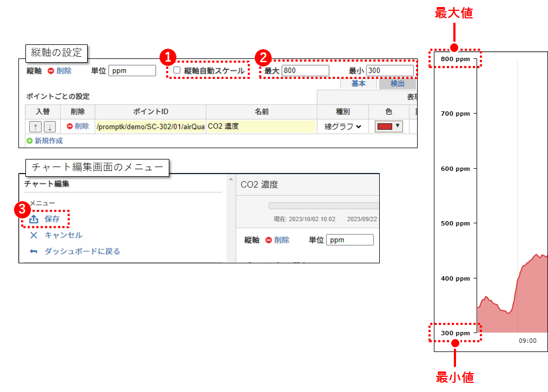Click the red minus icon in lower chart editor
This screenshot has height=392, width=548.
[x=268, y=240]
